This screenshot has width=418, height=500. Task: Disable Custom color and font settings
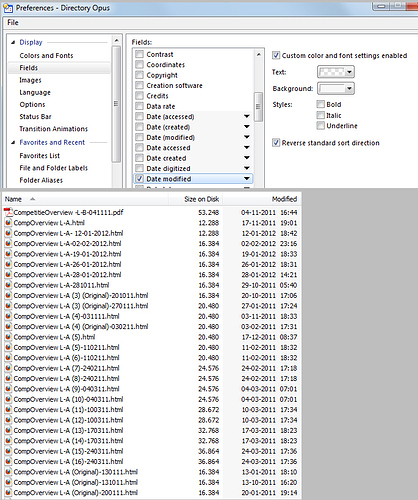pos(276,55)
